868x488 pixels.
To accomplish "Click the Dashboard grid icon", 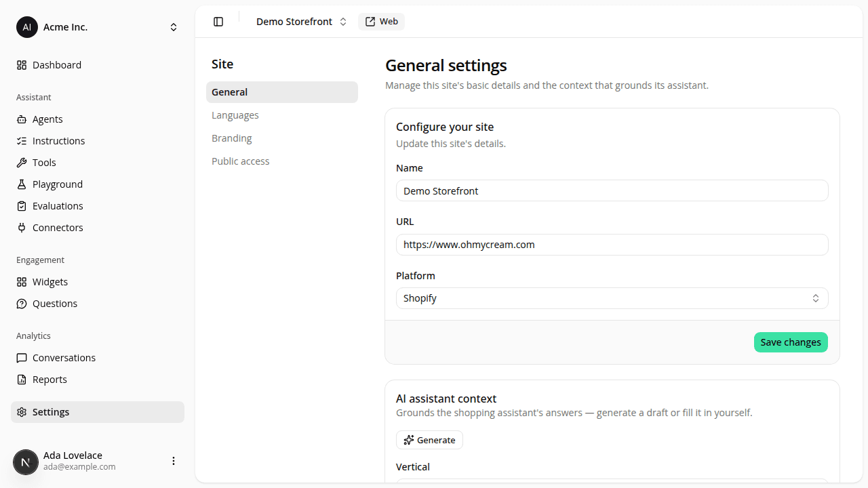I will pyautogui.click(x=22, y=65).
